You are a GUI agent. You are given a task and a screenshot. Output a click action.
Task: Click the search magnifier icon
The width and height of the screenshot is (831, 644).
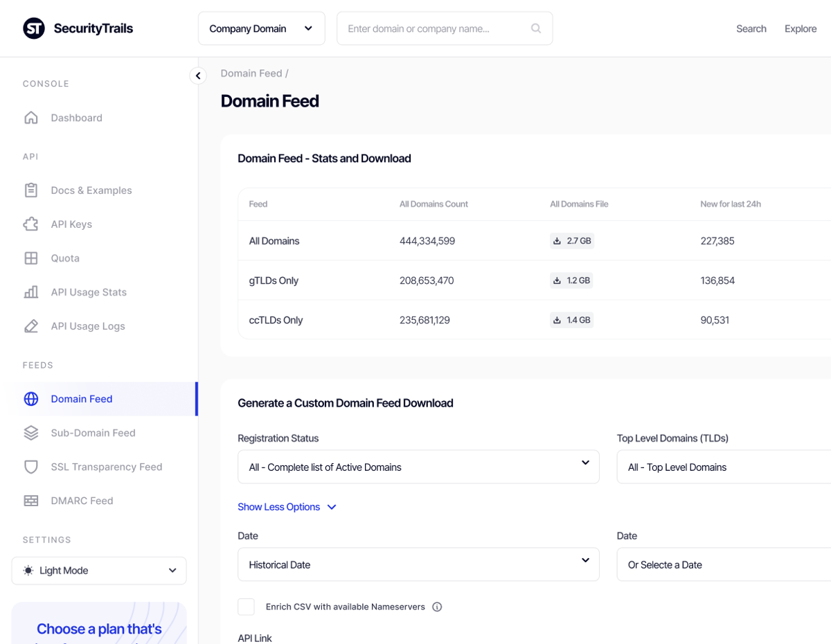point(536,28)
